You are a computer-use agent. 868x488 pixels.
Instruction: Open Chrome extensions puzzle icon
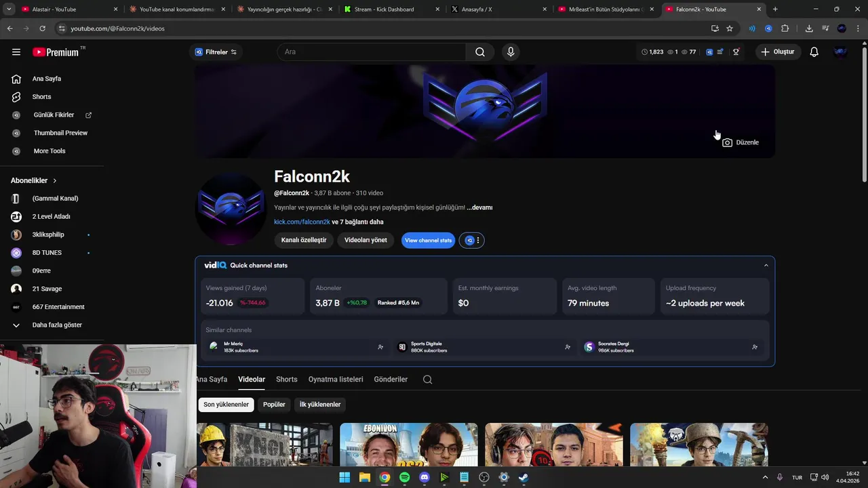[x=785, y=28]
